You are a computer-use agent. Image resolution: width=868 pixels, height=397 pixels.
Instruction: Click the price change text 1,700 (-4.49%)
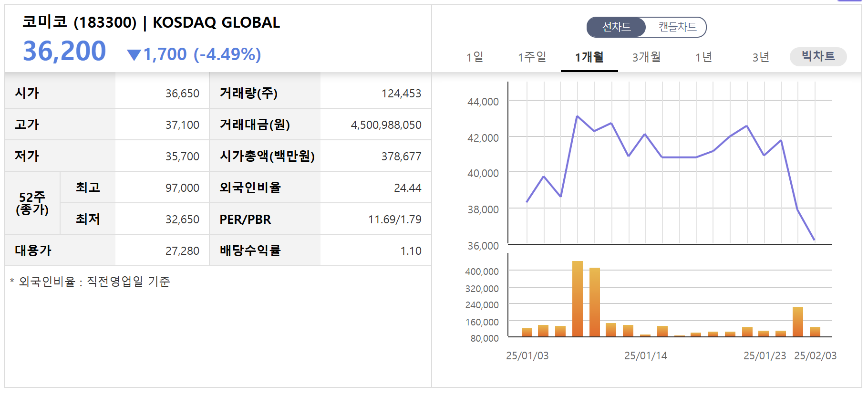(x=202, y=54)
